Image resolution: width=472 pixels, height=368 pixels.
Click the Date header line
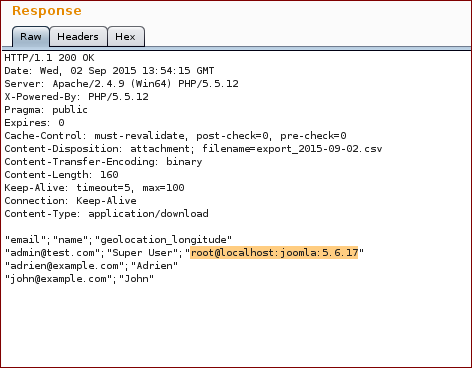click(109, 71)
